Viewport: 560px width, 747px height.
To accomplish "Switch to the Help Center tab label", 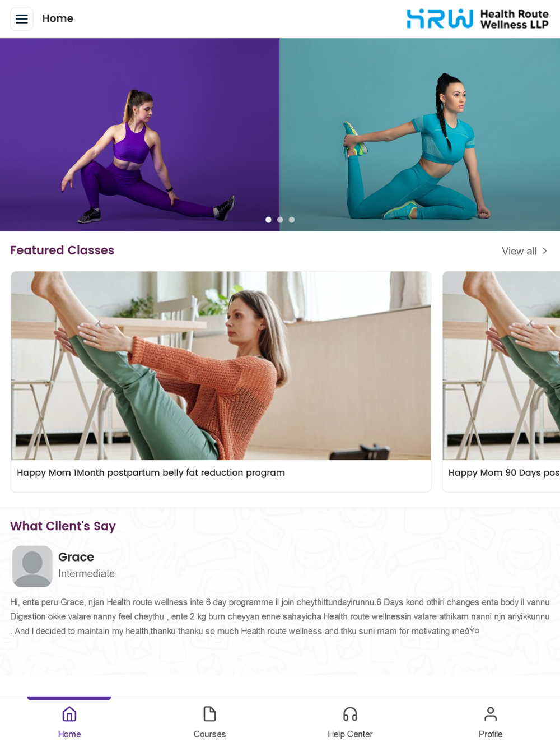I will pyautogui.click(x=350, y=734).
